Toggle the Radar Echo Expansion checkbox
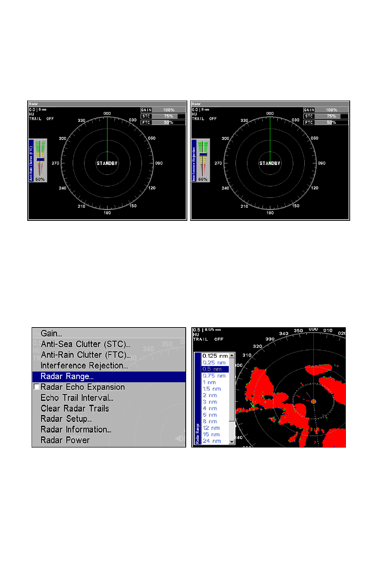377x588 pixels. coord(37,387)
